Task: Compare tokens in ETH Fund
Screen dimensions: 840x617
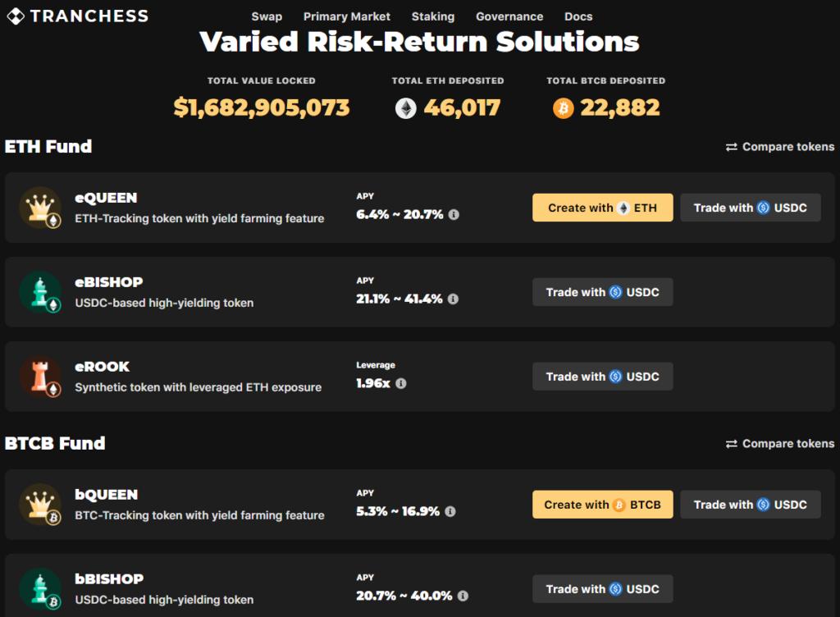Action: [780, 147]
